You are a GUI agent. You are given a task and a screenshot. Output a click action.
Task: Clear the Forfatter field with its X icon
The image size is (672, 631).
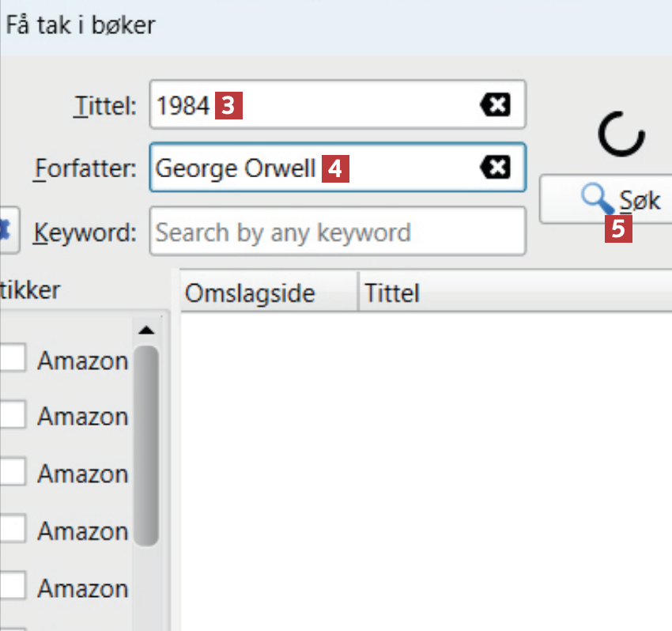[x=496, y=167]
